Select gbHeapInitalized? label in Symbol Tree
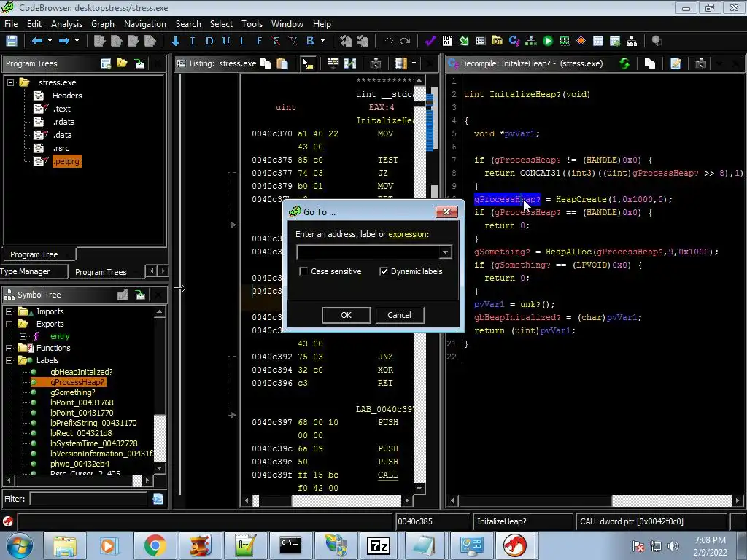747x560 pixels. coord(82,372)
